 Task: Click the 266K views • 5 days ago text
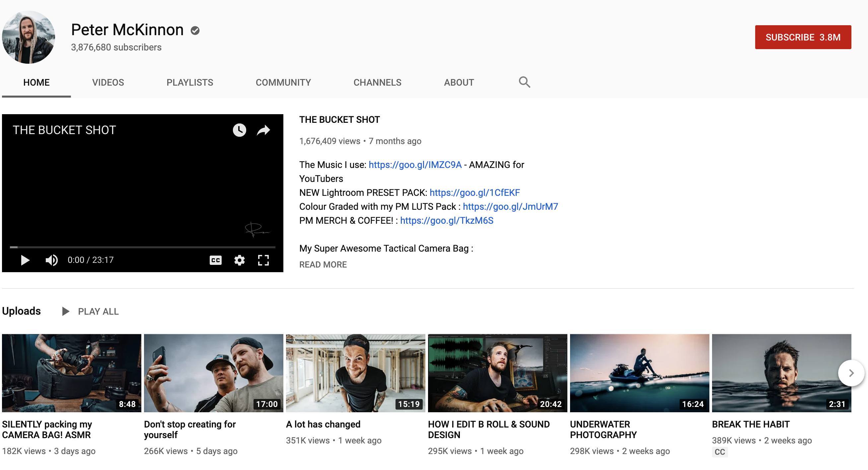[x=191, y=451]
